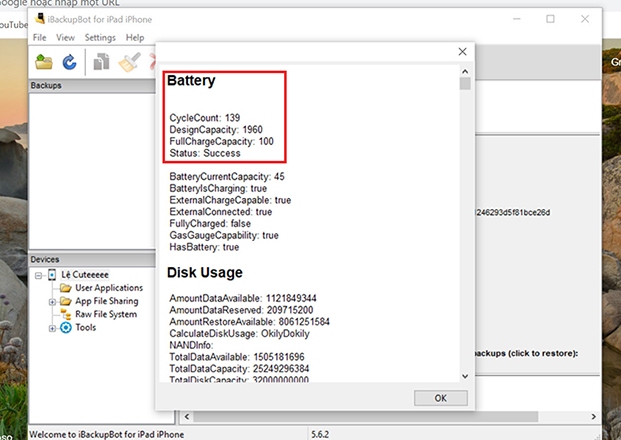Image resolution: width=621 pixels, height=440 pixels.
Task: Click the copy documents toolbar icon
Action: (101, 62)
